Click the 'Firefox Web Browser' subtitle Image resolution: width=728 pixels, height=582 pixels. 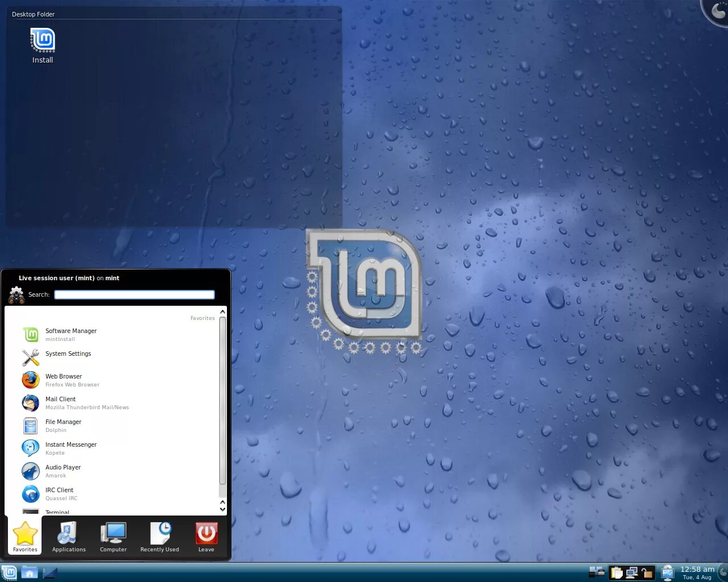(72, 385)
